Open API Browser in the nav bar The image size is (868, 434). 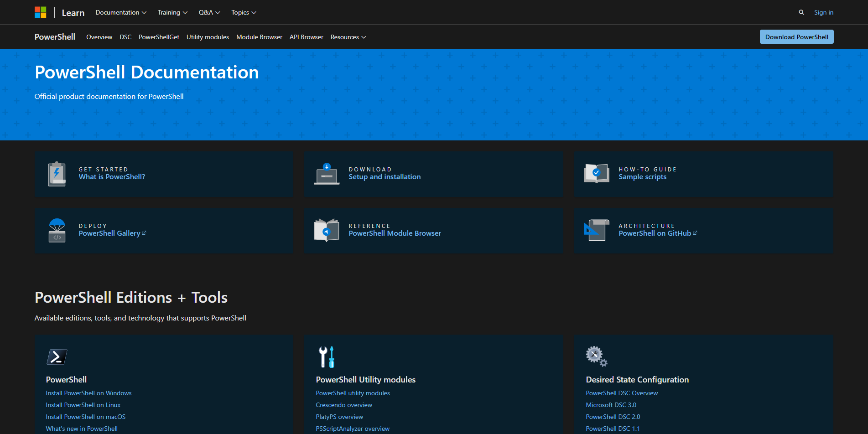pyautogui.click(x=306, y=37)
